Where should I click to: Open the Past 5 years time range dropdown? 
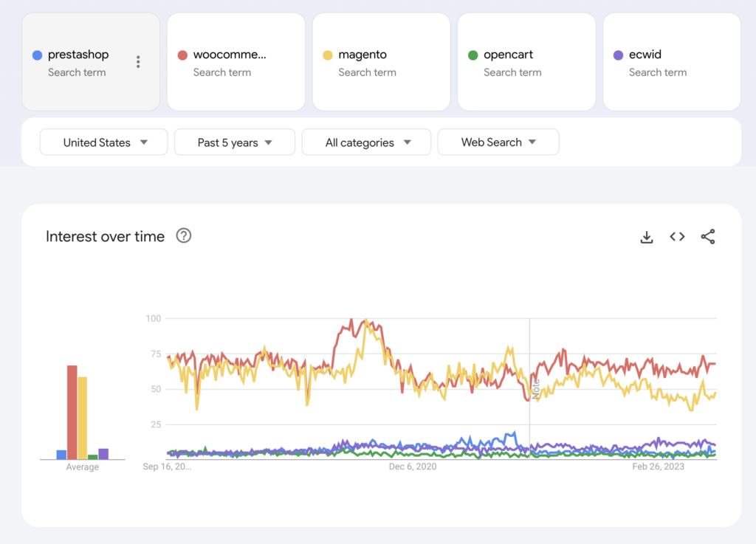[x=235, y=142]
